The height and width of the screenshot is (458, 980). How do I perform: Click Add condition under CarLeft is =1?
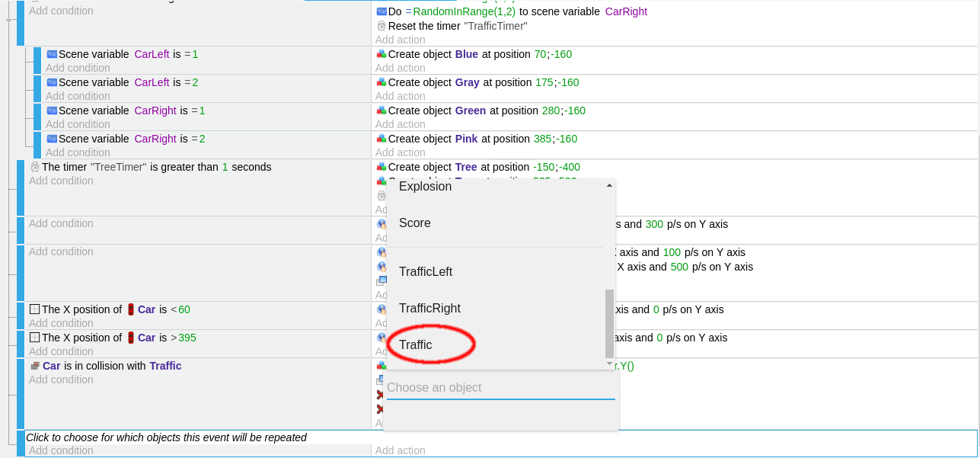[x=78, y=68]
